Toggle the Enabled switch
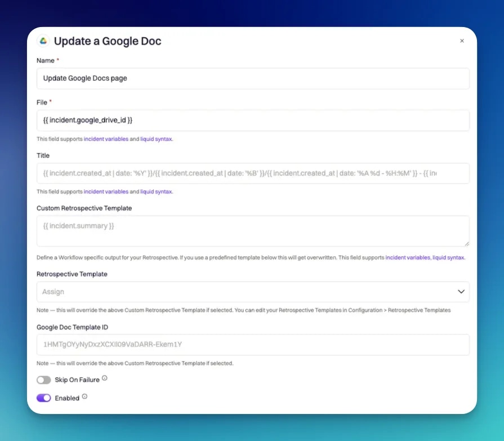This screenshot has width=504, height=441. tap(44, 398)
